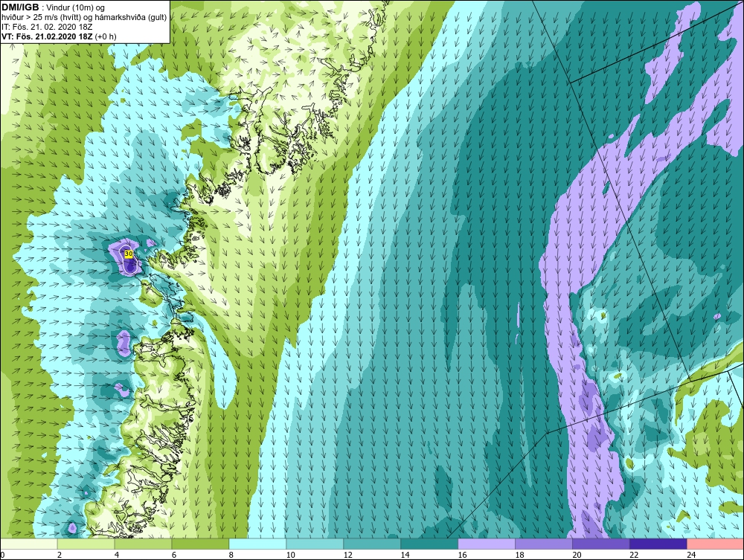This screenshot has width=744, height=560.
Task: Click the 22–24 m/s dark indigo legend swatch
Action: 658,544
